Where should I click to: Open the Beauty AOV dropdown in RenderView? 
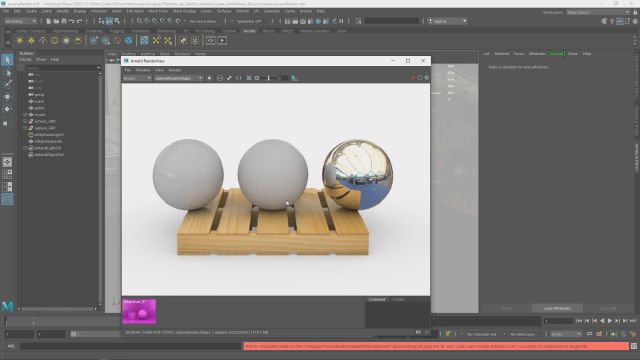(x=137, y=78)
